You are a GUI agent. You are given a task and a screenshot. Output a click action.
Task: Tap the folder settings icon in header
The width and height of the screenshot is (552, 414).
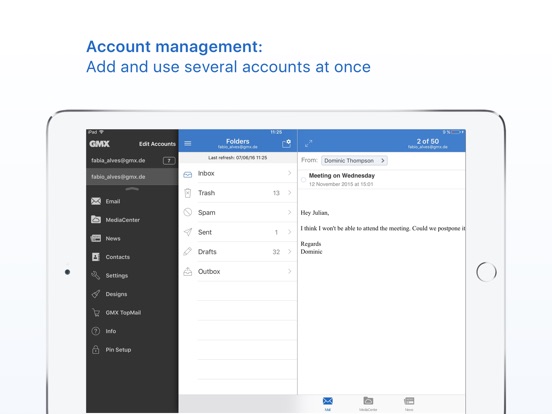point(286,143)
